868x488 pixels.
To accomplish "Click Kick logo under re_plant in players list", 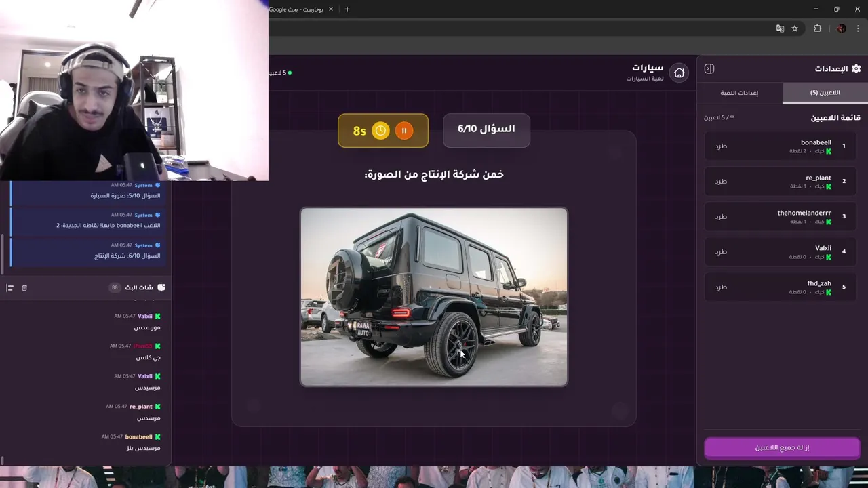I will point(829,186).
